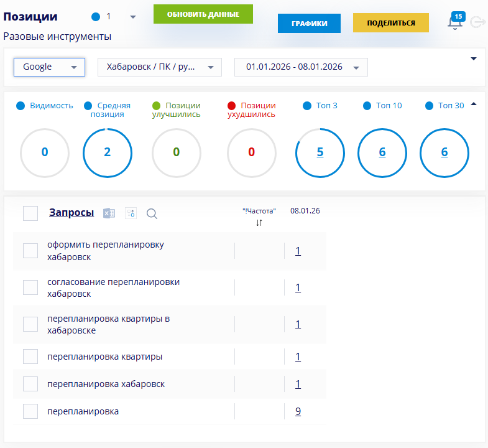Image resolution: width=488 pixels, height=448 pixels.
Task: Export queries to Excel
Action: tap(109, 213)
